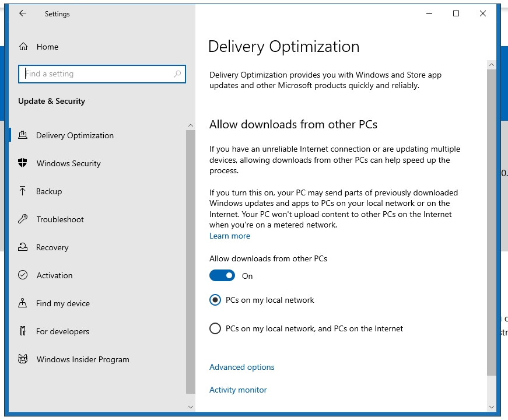Click the main pane vertical scrollbar thumb
508x420 pixels.
tap(492, 223)
